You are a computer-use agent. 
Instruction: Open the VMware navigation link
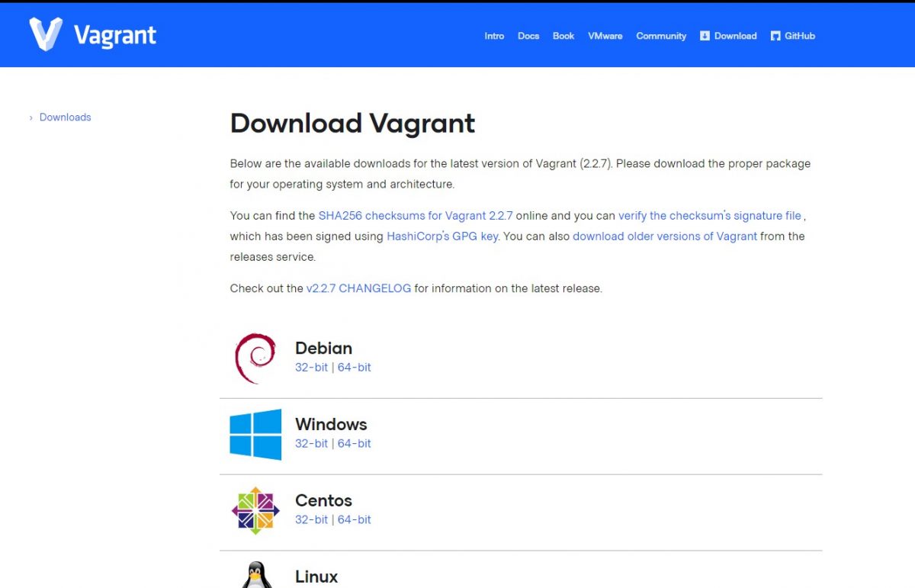[605, 36]
